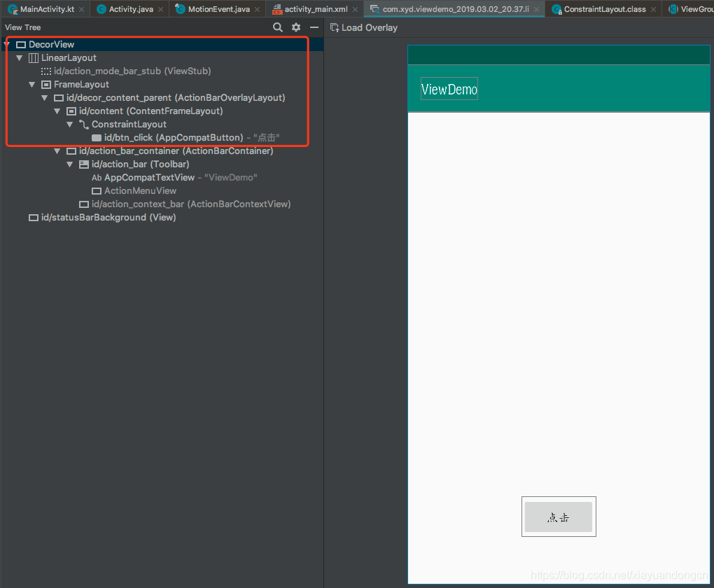Collapse id/action_bar_container node

coord(57,150)
